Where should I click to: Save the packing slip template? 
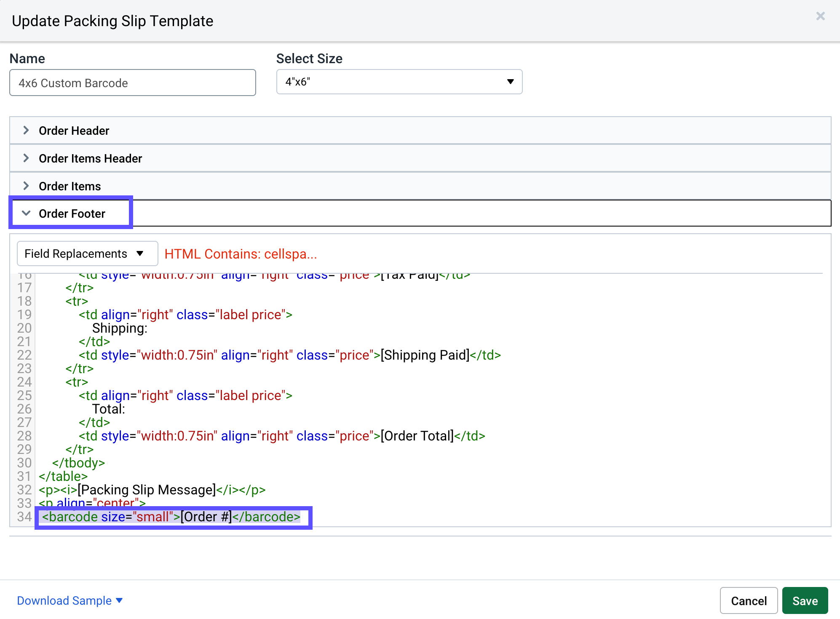[805, 600]
